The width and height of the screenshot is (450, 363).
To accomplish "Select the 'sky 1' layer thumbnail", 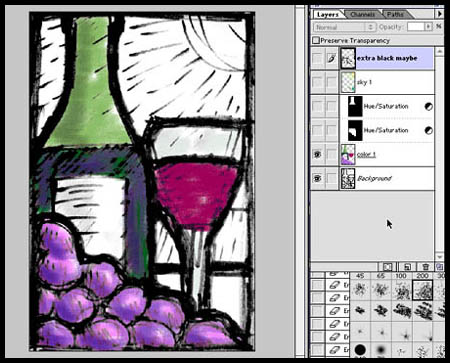I will pos(348,82).
